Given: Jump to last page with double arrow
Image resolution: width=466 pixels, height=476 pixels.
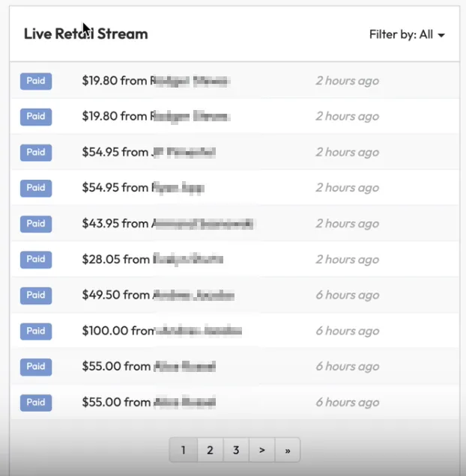Looking at the screenshot, I should [x=287, y=450].
